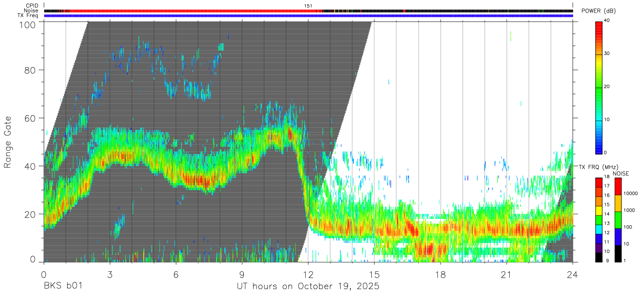Screen dimensions: 644x297
Task: Click the POWER rainbow color bar
Action: [x=599, y=87]
